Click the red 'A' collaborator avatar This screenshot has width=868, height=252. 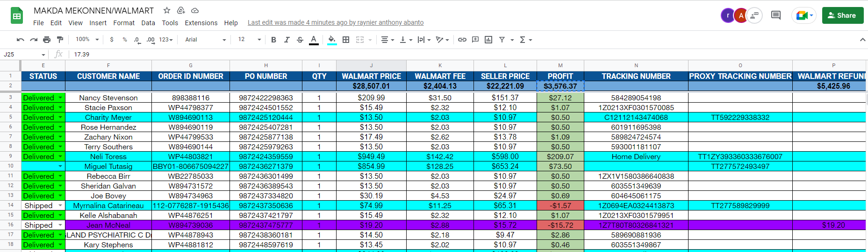coord(741,15)
